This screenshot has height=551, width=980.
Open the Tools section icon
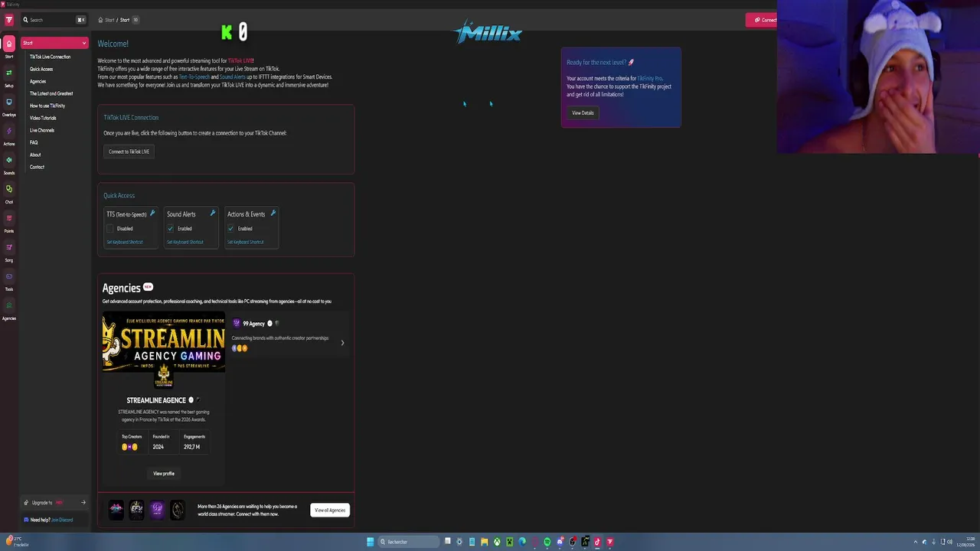9,276
